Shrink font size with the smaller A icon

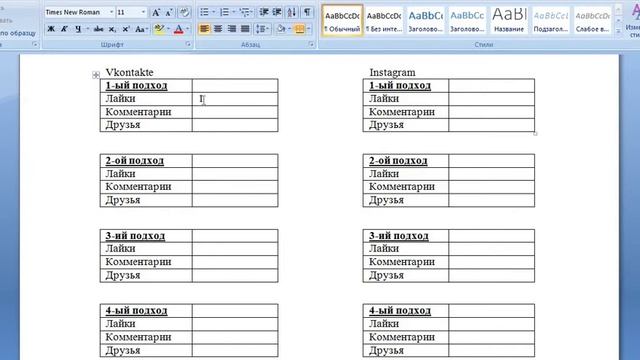169,13
